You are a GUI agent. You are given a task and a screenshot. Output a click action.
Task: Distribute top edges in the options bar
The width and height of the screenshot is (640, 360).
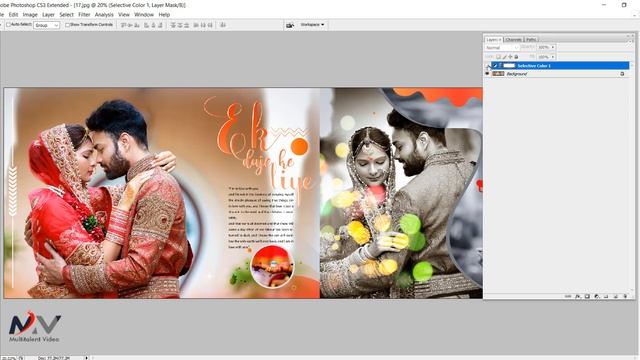172,25
